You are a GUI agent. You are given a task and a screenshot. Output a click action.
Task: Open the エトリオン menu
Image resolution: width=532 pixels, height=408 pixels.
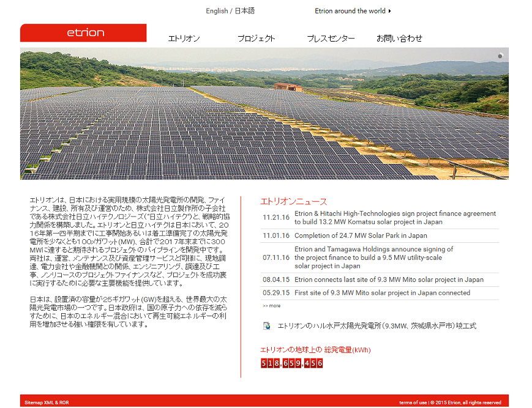click(x=184, y=39)
